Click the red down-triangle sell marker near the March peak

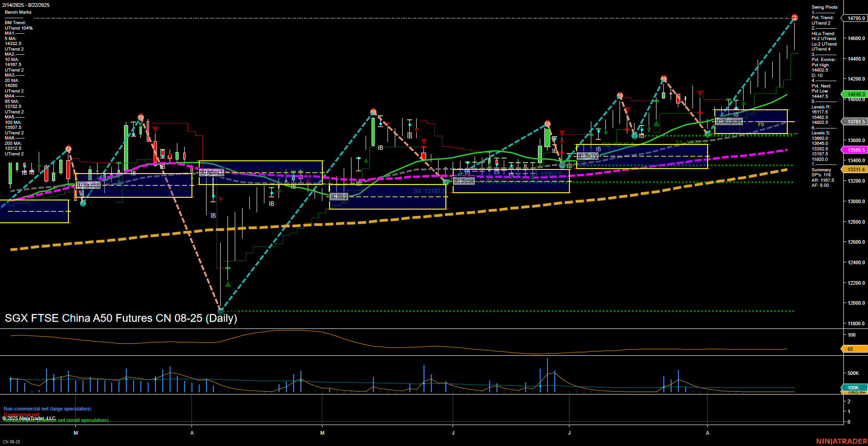tap(155, 129)
